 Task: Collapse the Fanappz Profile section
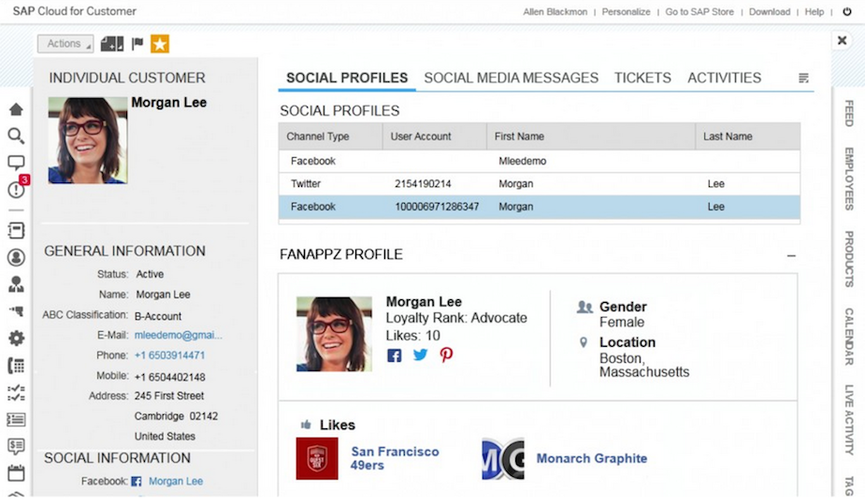point(791,255)
